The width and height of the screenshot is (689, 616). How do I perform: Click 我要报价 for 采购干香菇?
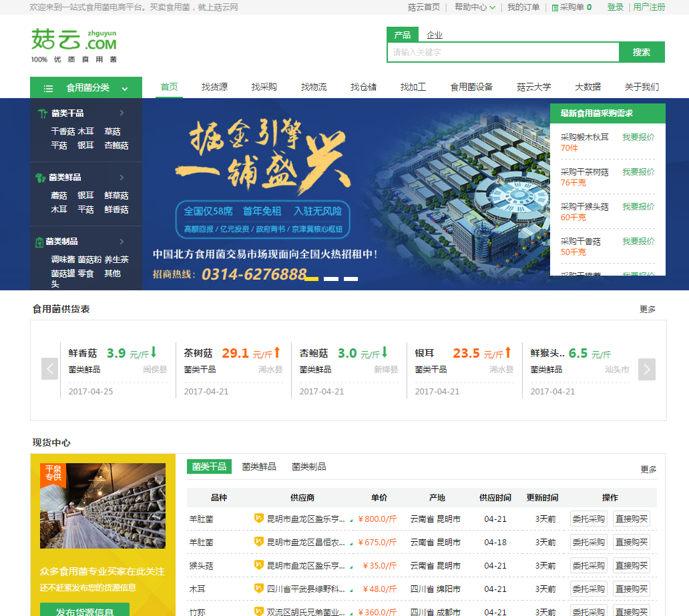[x=638, y=241]
